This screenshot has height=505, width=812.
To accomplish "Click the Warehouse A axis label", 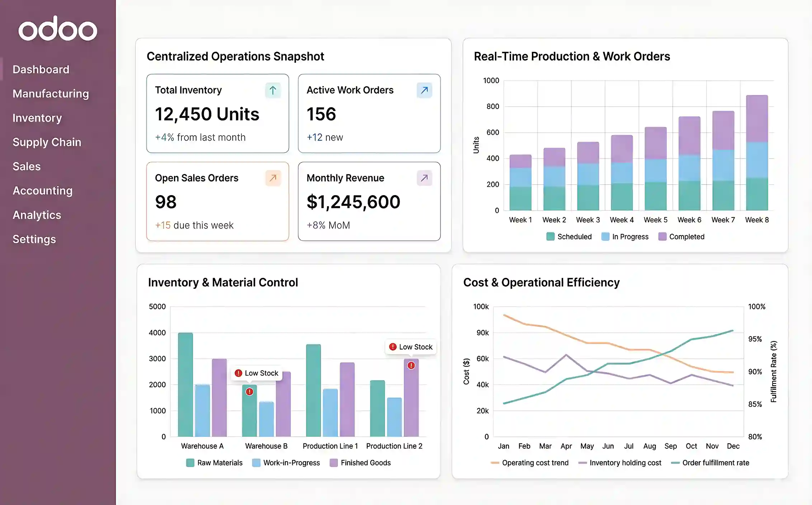I will [x=202, y=446].
